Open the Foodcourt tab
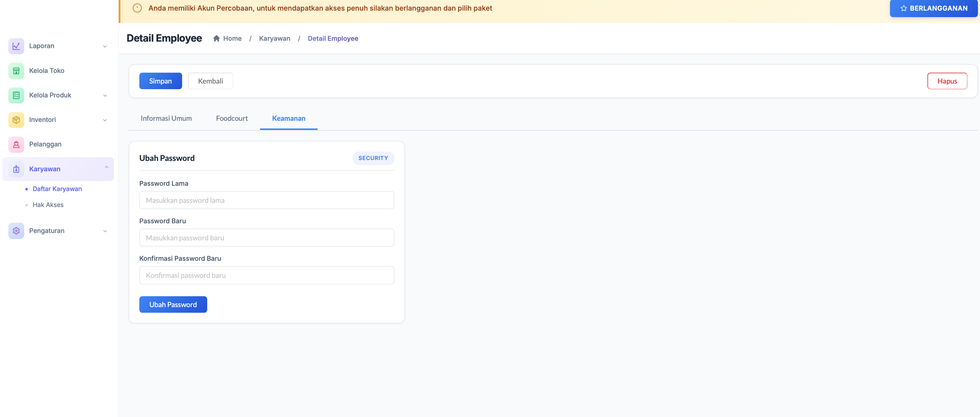The image size is (980, 417). point(232,118)
